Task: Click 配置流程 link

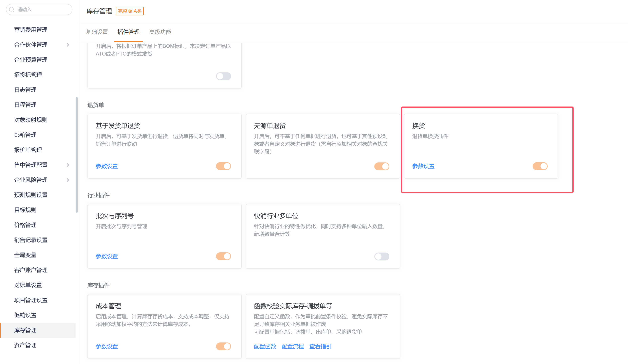Action: point(293,346)
